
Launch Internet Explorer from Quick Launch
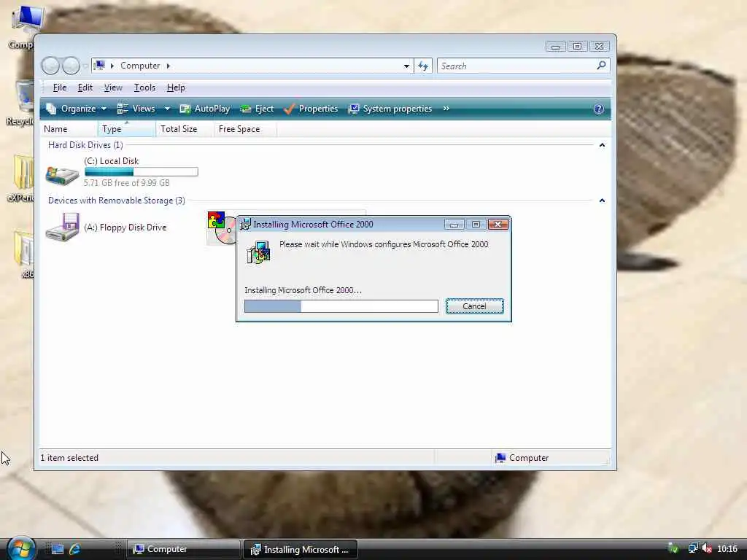[75, 549]
